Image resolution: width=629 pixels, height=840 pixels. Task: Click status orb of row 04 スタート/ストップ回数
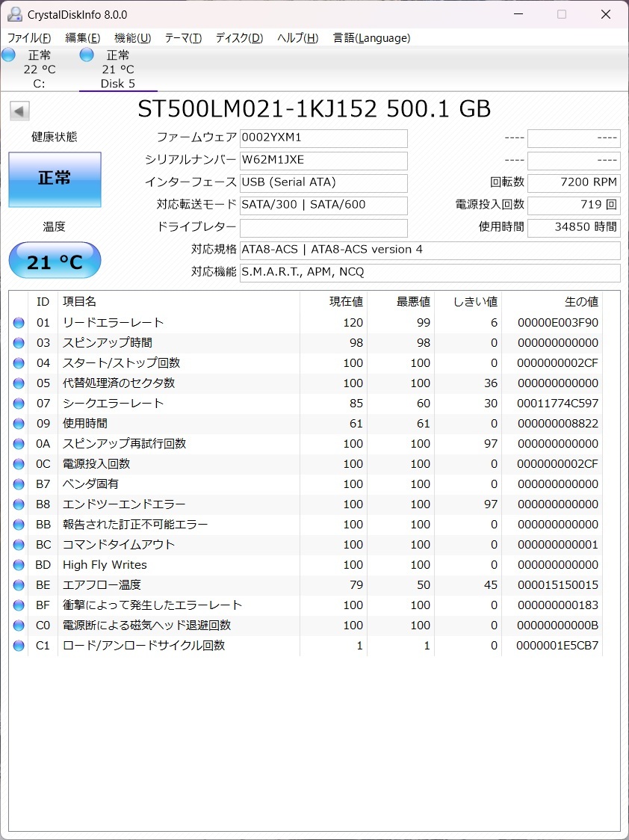pos(19,363)
